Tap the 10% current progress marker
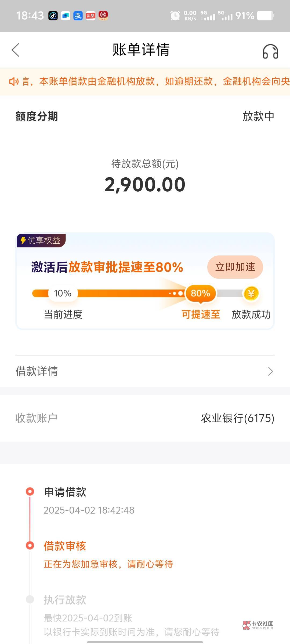The height and width of the screenshot is (644, 290). (63, 293)
